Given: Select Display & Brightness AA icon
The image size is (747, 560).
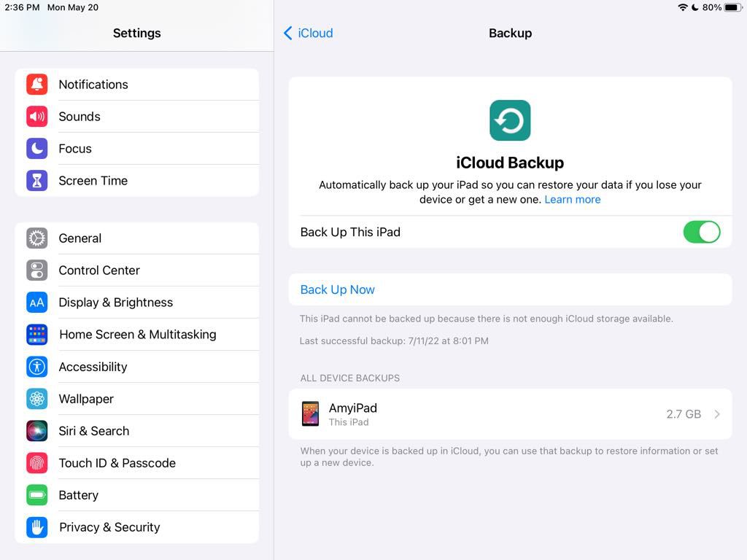Looking at the screenshot, I should point(36,303).
